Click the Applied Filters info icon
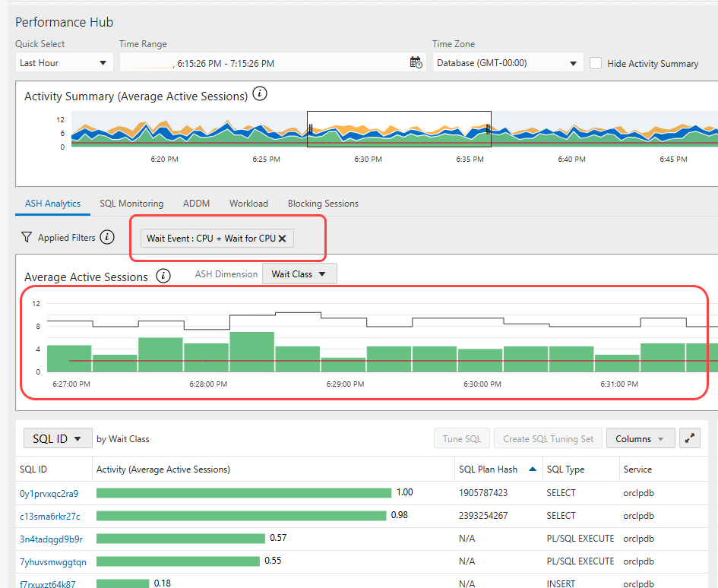718x588 pixels. pos(107,237)
